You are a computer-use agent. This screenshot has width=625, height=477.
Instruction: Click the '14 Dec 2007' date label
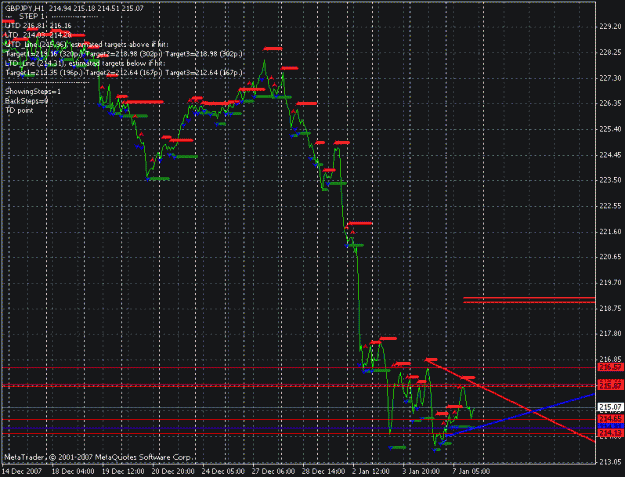(21, 471)
